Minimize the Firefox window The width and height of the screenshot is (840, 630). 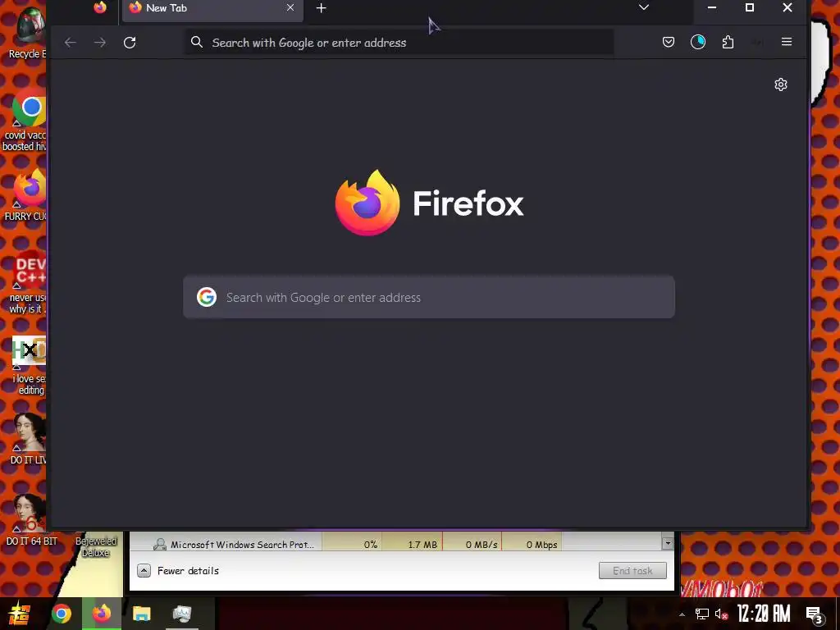coord(712,7)
